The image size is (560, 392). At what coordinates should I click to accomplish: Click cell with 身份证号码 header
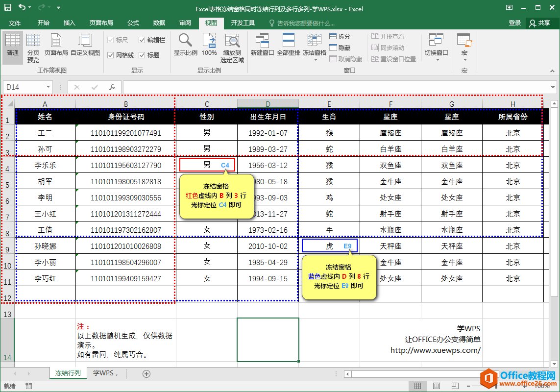[126, 117]
